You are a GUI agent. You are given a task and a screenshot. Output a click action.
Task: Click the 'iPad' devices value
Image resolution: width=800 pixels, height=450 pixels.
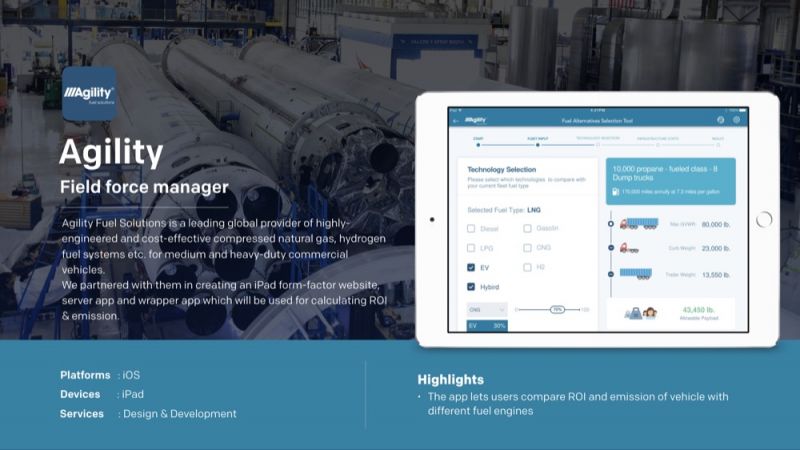133,394
